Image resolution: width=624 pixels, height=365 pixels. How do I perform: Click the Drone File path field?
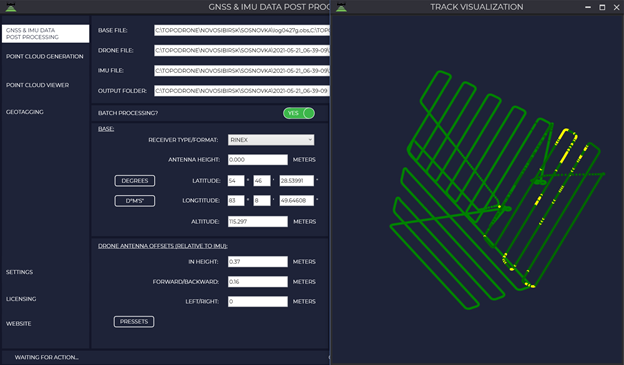point(242,50)
